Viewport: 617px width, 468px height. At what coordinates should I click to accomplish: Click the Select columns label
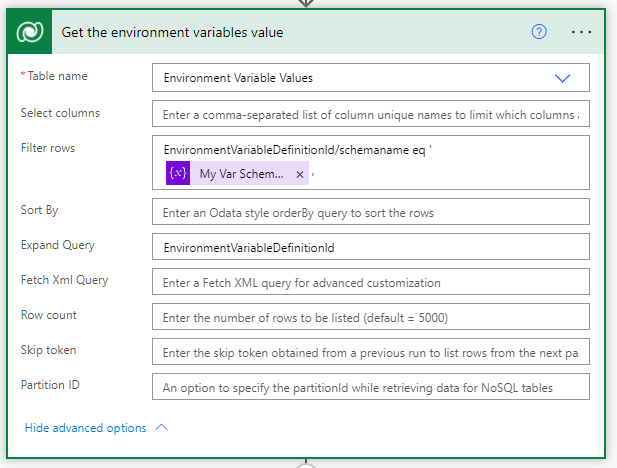pyautogui.click(x=60, y=113)
